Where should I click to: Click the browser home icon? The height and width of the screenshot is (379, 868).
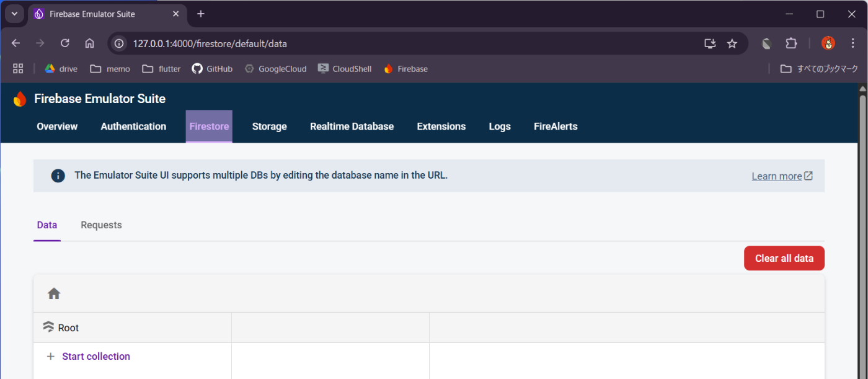[89, 43]
